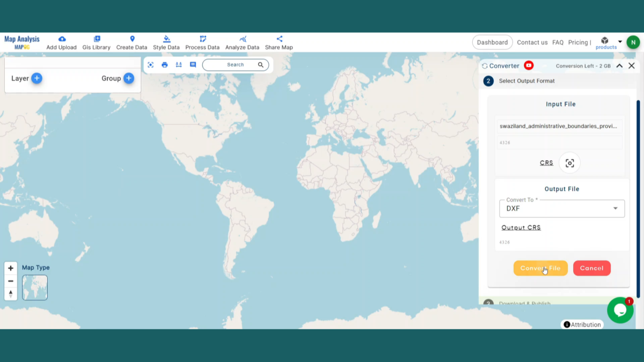This screenshot has height=362, width=644.
Task: Click the Search input field on the map toolbar
Action: point(235,65)
